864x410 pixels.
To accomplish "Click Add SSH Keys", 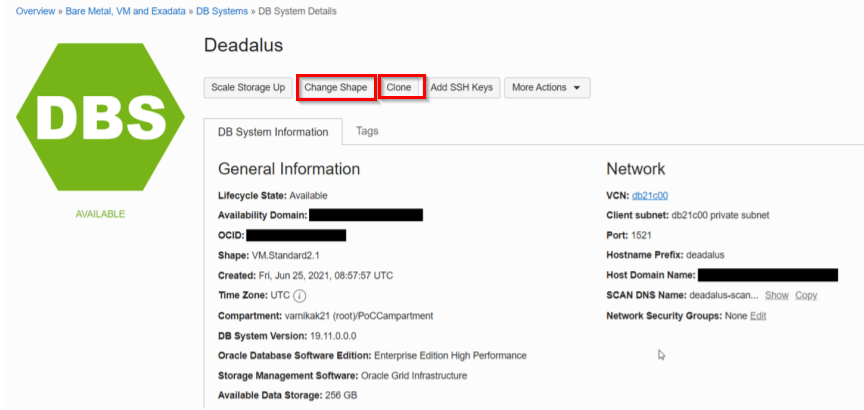I will click(x=461, y=88).
